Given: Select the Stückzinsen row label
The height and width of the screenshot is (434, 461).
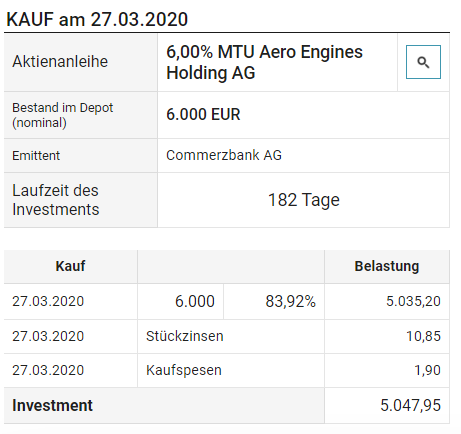Looking at the screenshot, I should pos(185,336).
